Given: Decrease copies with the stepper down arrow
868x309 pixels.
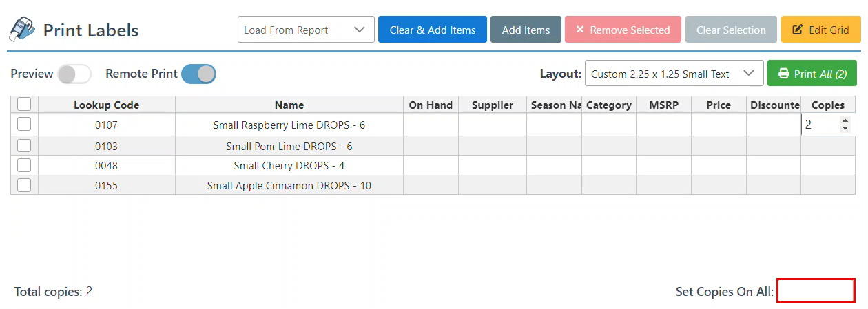Looking at the screenshot, I should (x=845, y=129).
